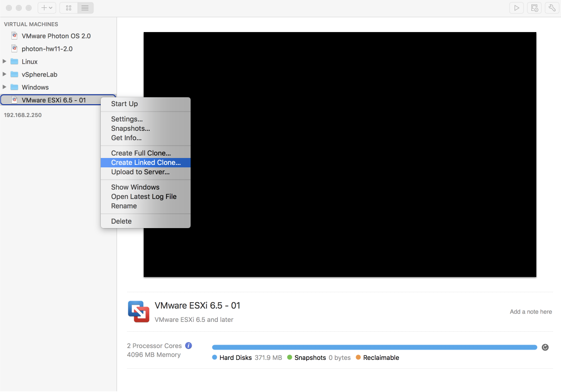Image resolution: width=561 pixels, height=392 pixels.
Task: Click the VMware Fusion logo icon
Action: 138,312
